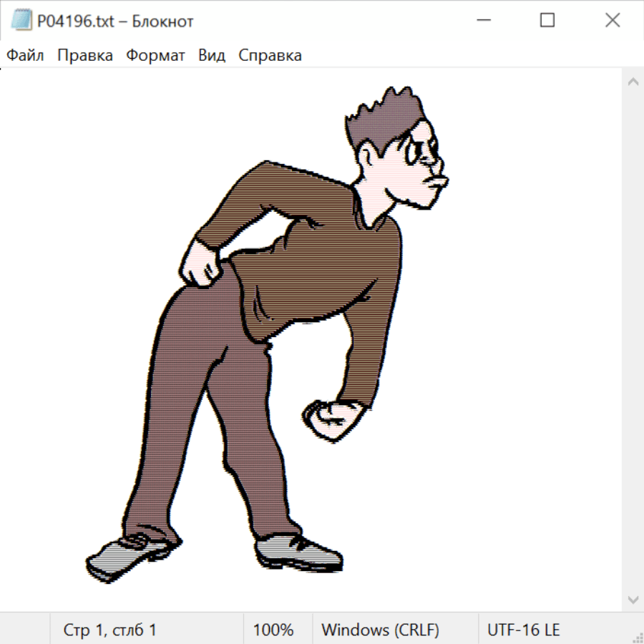Screen dimensions: 644x644
Task: Open the Формат menu
Action: [155, 56]
